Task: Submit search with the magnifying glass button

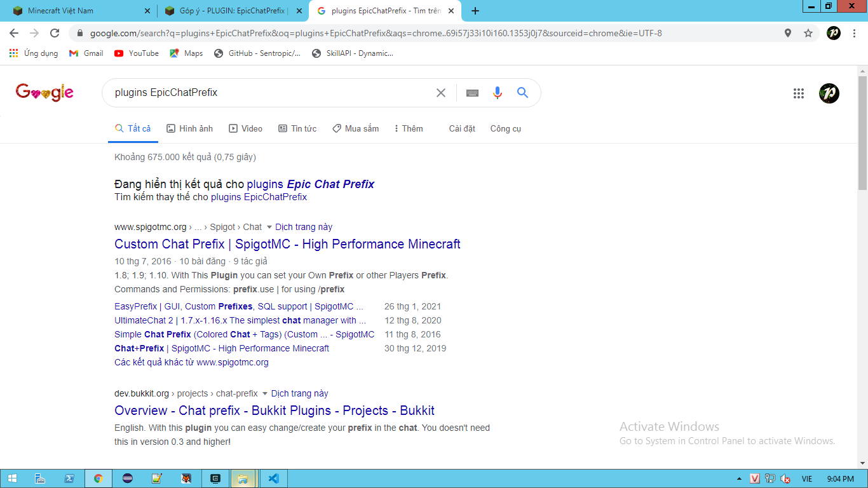Action: (523, 93)
